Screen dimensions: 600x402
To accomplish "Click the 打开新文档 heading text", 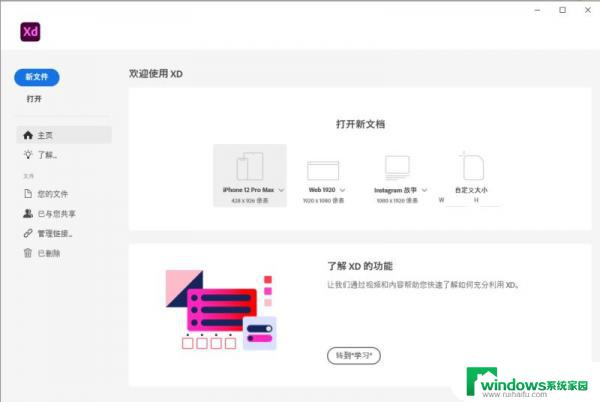I will click(x=360, y=124).
